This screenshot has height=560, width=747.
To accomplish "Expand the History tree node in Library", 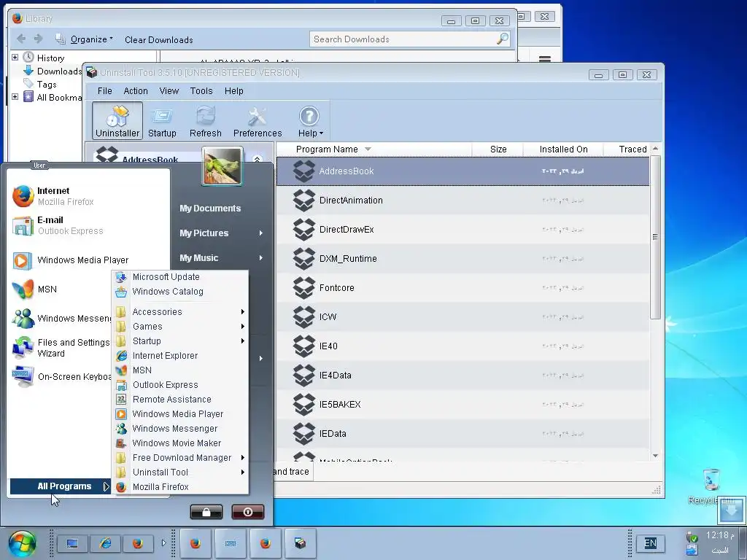I will coord(15,57).
